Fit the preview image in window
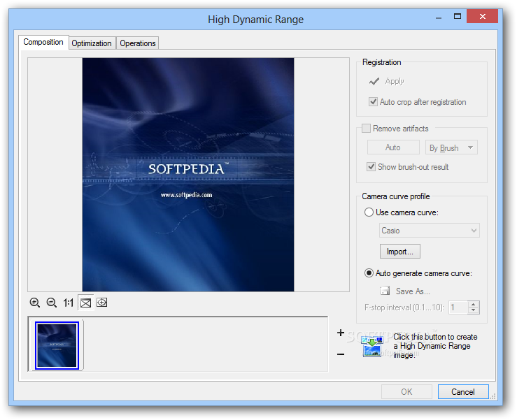Screen dimensions: 517x420 tap(86, 303)
